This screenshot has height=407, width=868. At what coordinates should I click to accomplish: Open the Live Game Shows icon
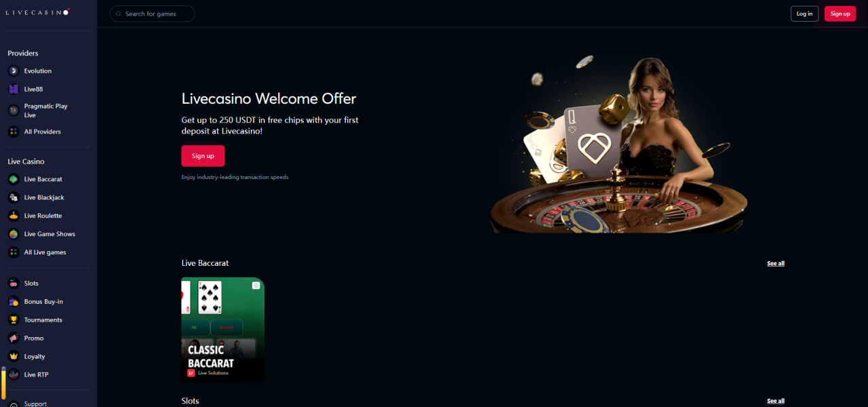pyautogui.click(x=13, y=234)
